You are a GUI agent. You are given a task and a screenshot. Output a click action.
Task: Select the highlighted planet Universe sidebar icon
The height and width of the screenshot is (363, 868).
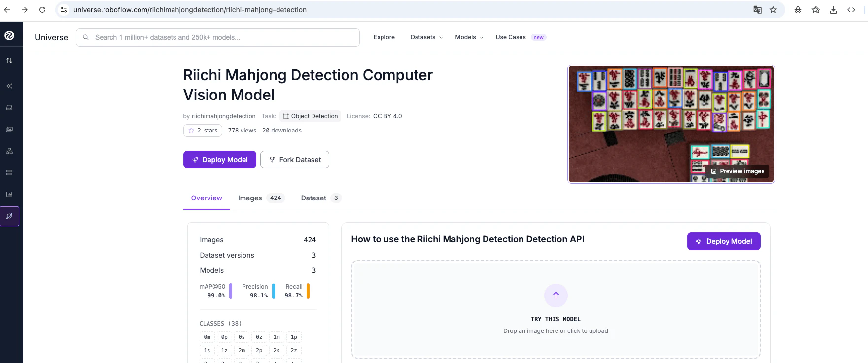9,216
